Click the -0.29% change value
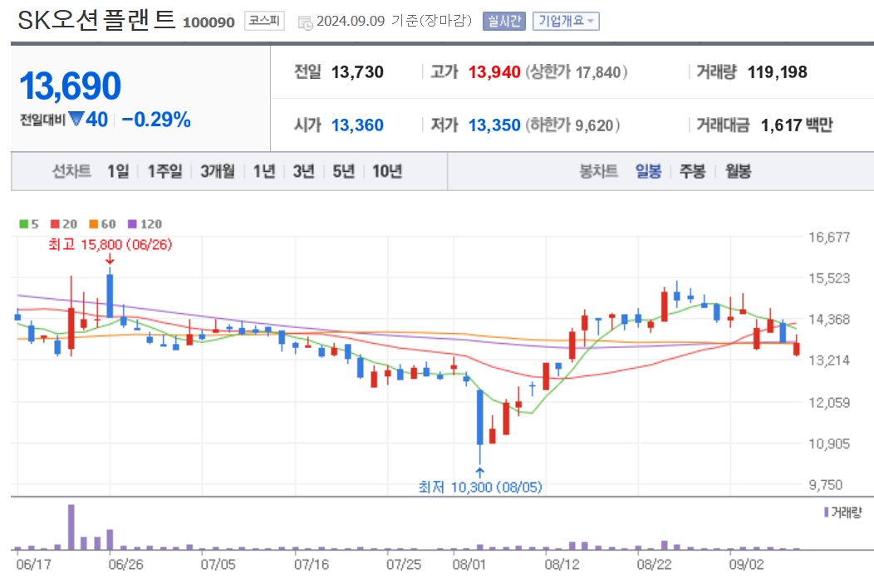The height and width of the screenshot is (588, 874). 156,120
